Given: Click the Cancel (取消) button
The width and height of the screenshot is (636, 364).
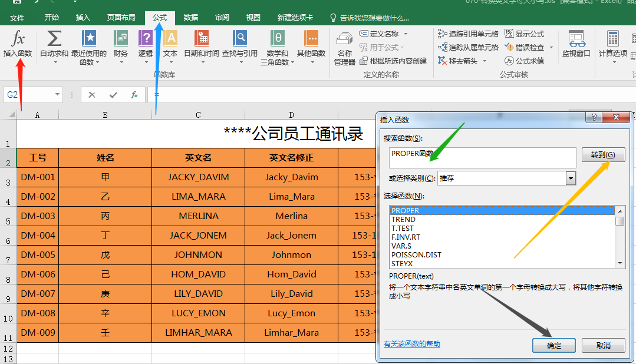Looking at the screenshot, I should 603,345.
